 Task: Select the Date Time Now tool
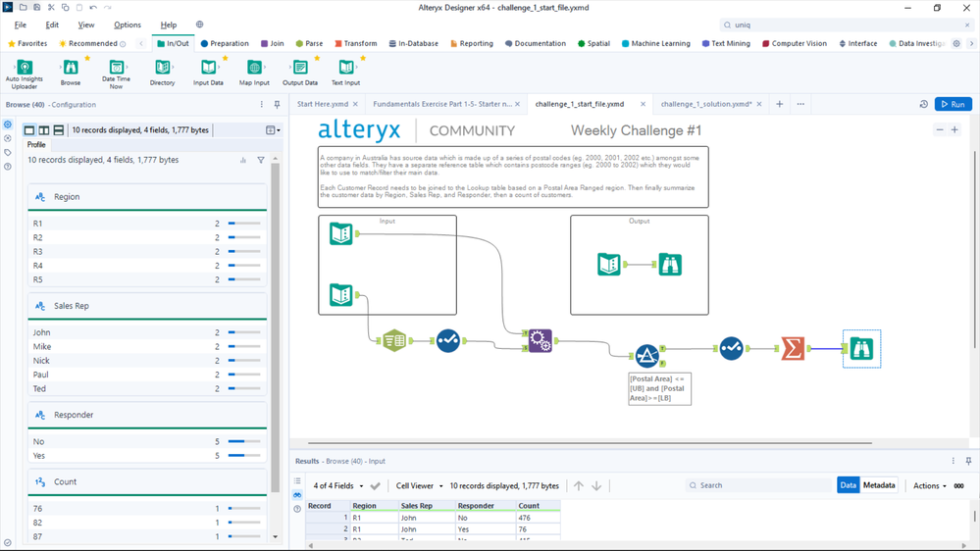(x=117, y=74)
